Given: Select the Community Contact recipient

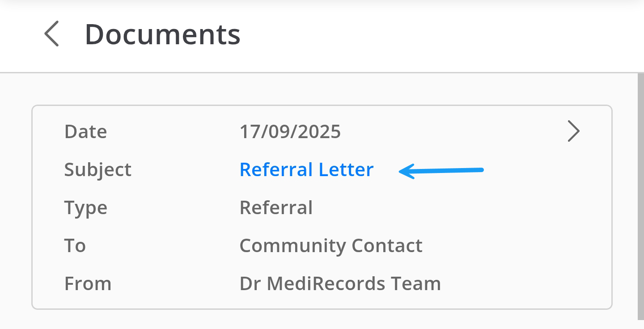Looking at the screenshot, I should (330, 246).
